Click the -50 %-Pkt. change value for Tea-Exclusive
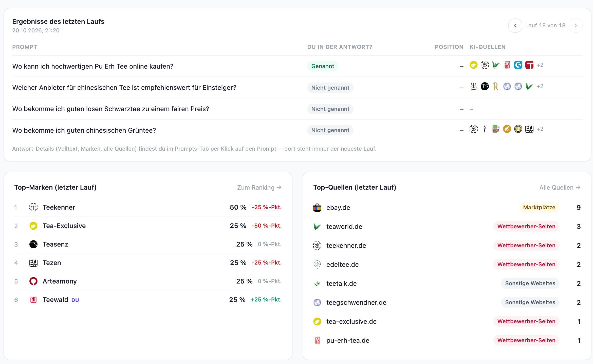Image resolution: width=593 pixels, height=364 pixels. [x=266, y=226]
